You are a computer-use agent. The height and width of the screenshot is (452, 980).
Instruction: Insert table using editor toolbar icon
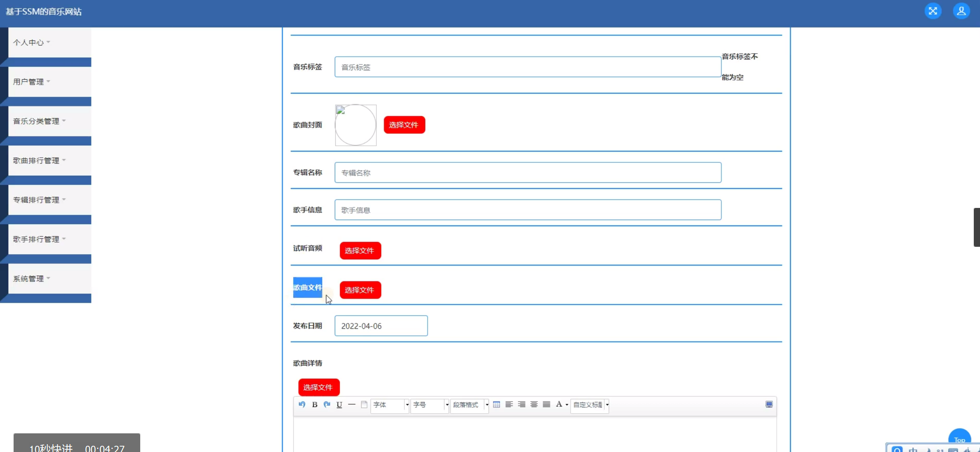click(496, 405)
